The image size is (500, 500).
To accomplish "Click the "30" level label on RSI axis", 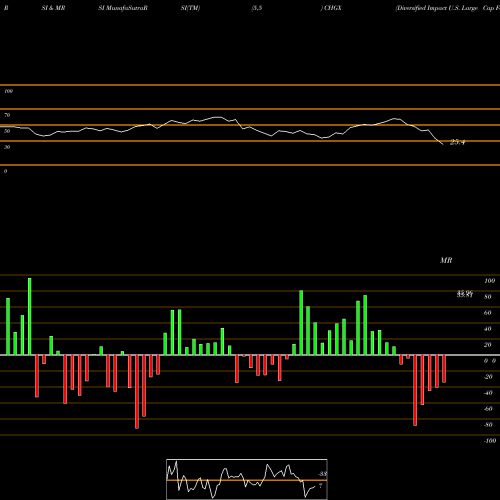I will coord(7,147).
